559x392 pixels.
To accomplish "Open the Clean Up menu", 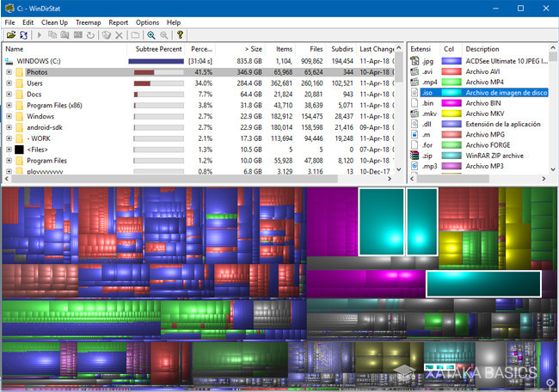I will pos(55,21).
